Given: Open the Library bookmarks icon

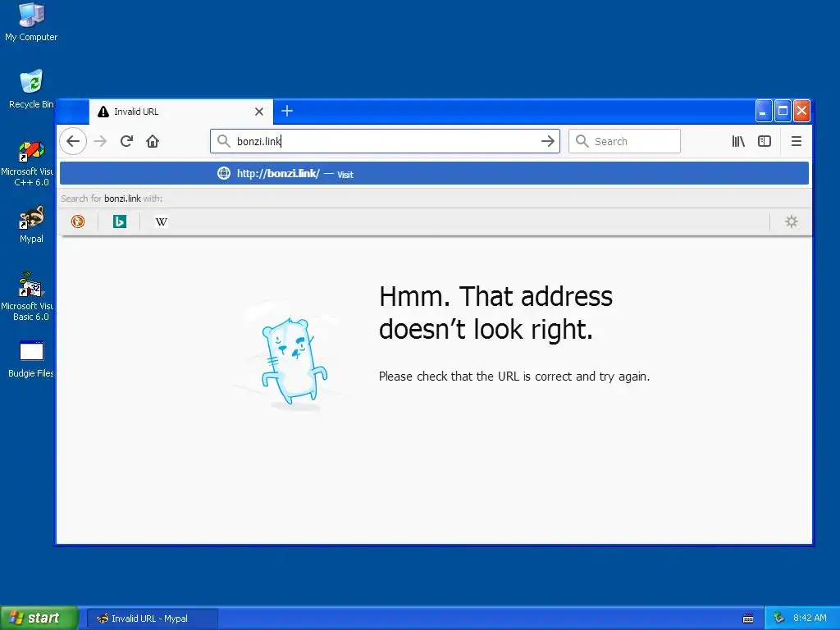Looking at the screenshot, I should point(738,141).
